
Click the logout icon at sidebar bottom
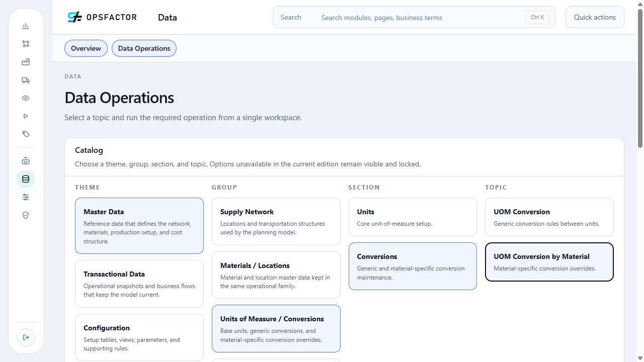pyautogui.click(x=26, y=337)
